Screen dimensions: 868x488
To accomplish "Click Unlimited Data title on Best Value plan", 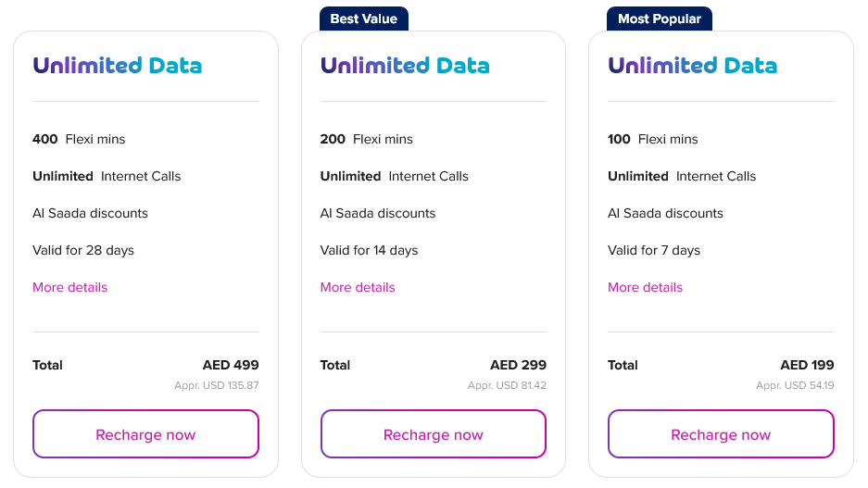I will (x=405, y=66).
